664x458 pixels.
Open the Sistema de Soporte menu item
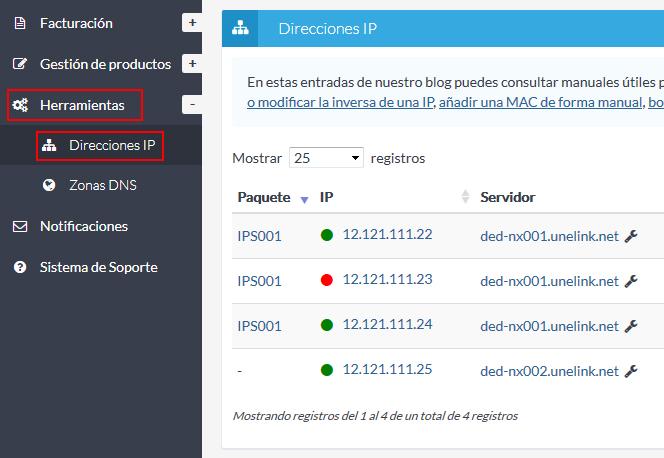99,268
